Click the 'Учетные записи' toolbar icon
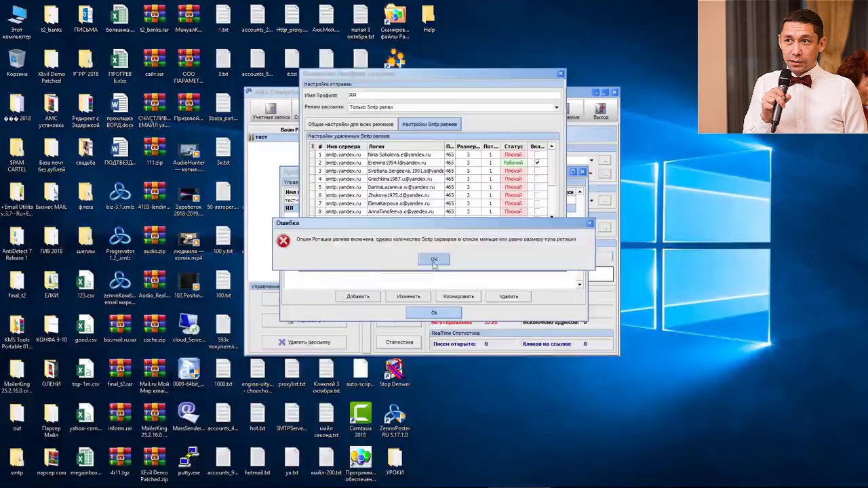Viewport: 868px width, 488px height. (x=271, y=111)
